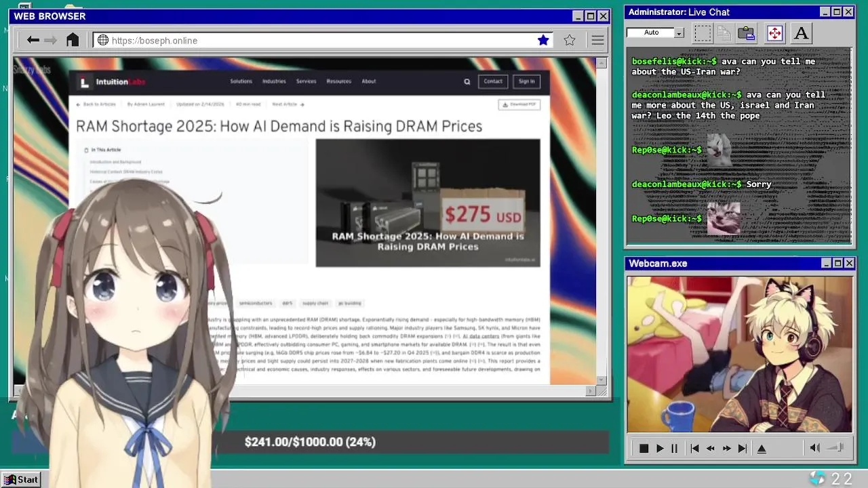Click the Download PDF button

519,104
